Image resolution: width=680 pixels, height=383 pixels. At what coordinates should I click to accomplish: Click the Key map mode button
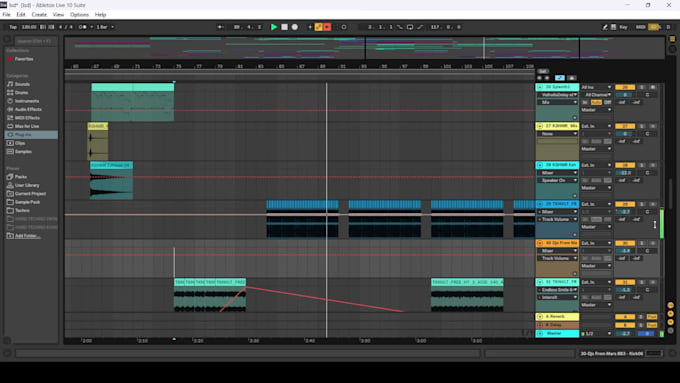pyautogui.click(x=623, y=27)
